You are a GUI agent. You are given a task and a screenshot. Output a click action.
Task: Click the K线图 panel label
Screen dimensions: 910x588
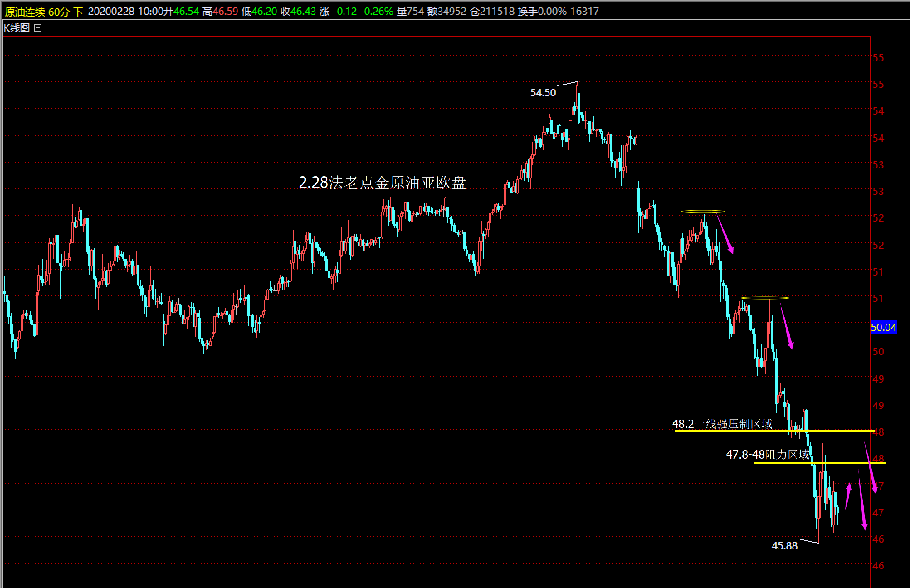point(17,28)
